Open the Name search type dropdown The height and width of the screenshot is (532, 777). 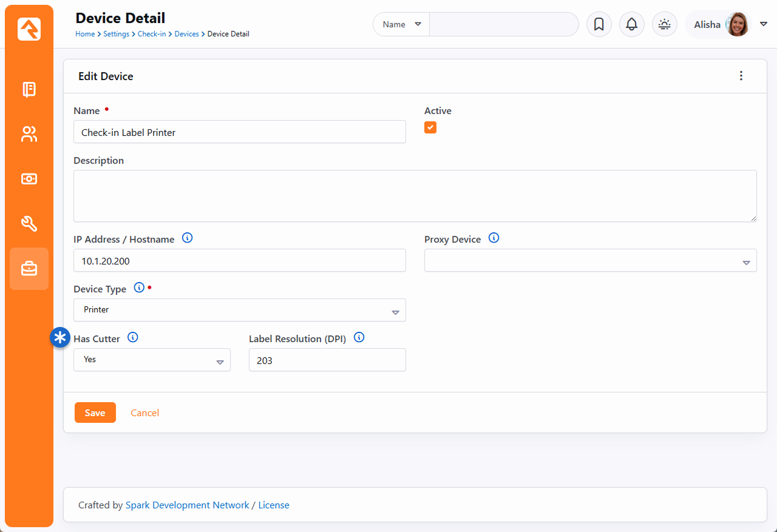coord(401,24)
